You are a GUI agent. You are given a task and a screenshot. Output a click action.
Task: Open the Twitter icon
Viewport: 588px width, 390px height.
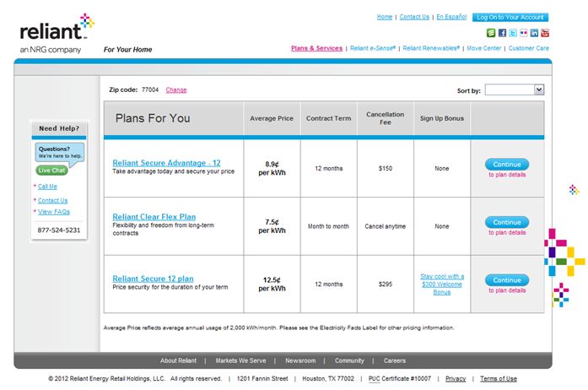point(513,33)
